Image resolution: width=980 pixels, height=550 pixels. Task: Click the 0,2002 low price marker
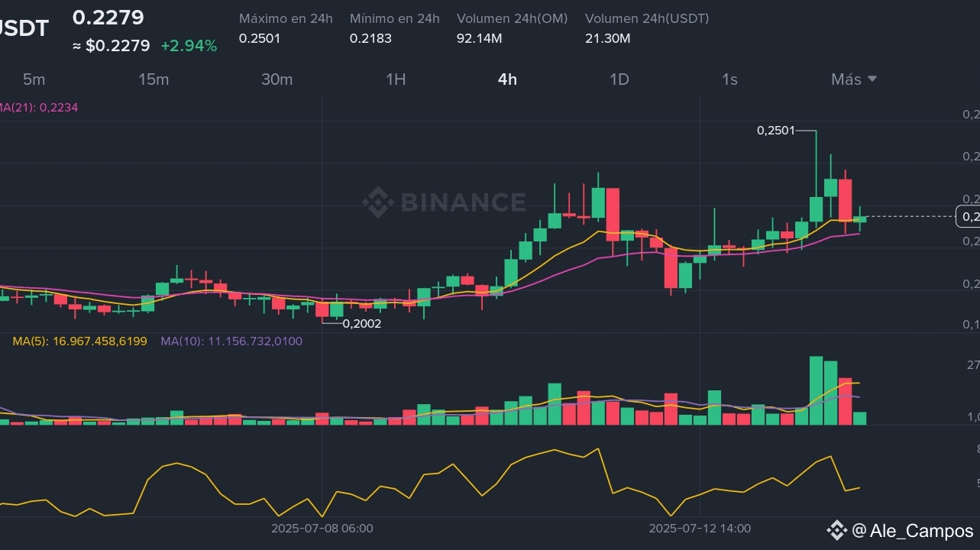pyautogui.click(x=362, y=323)
